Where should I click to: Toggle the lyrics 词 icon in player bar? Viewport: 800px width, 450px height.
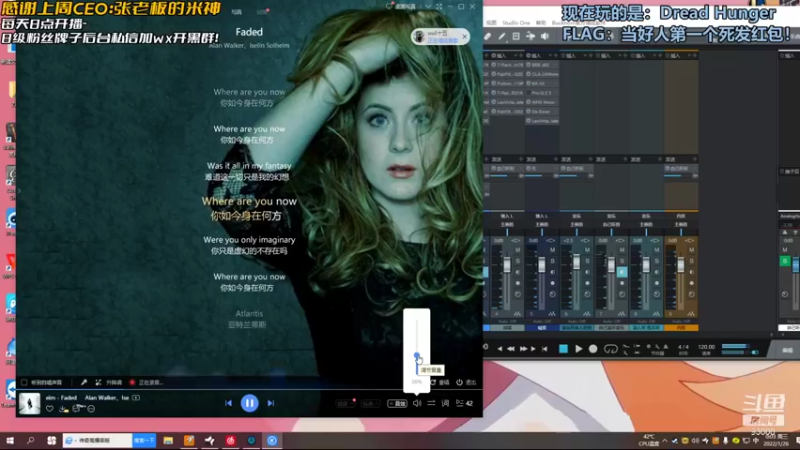(445, 403)
